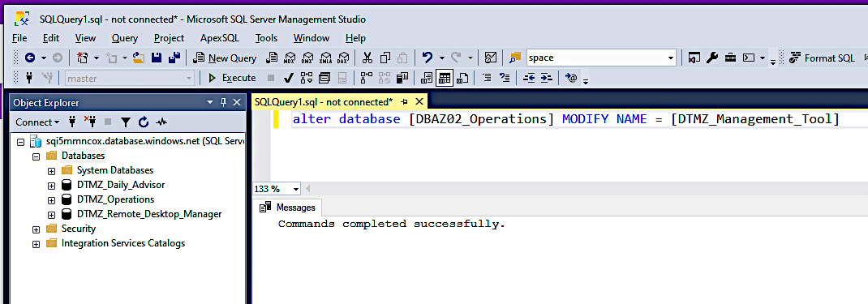The width and height of the screenshot is (868, 304).
Task: Click the Parse checkmark icon
Action: pos(288,79)
